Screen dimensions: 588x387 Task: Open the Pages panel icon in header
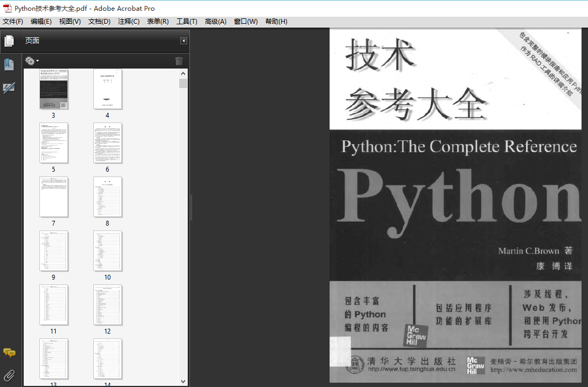click(9, 40)
